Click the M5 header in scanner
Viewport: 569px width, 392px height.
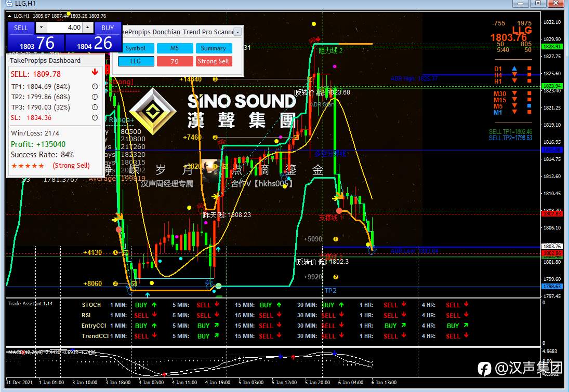pos(175,48)
